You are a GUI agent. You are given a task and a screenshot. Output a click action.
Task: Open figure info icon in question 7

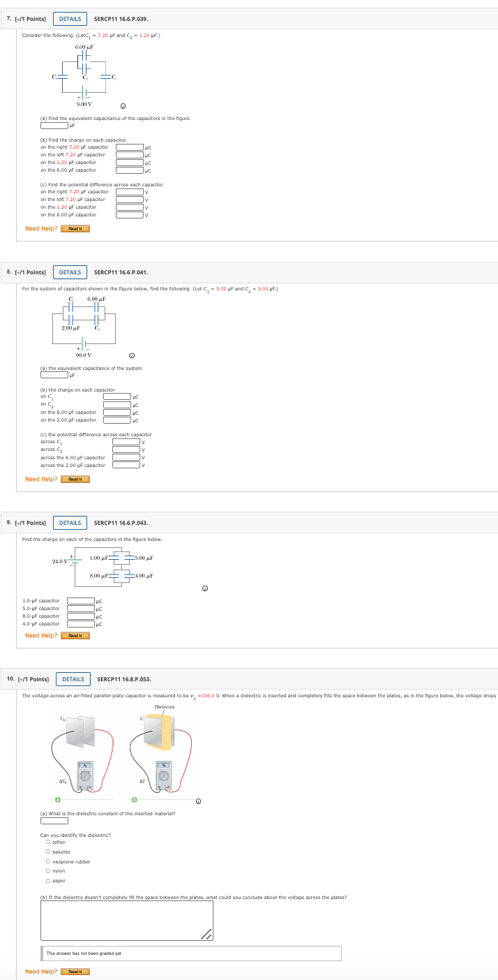[123, 106]
